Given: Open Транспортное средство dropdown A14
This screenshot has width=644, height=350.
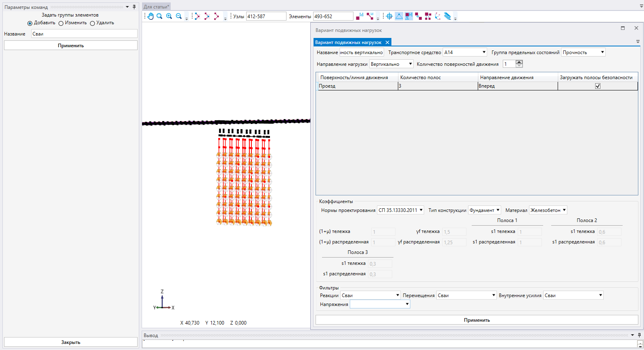Looking at the screenshot, I should click(x=465, y=52).
